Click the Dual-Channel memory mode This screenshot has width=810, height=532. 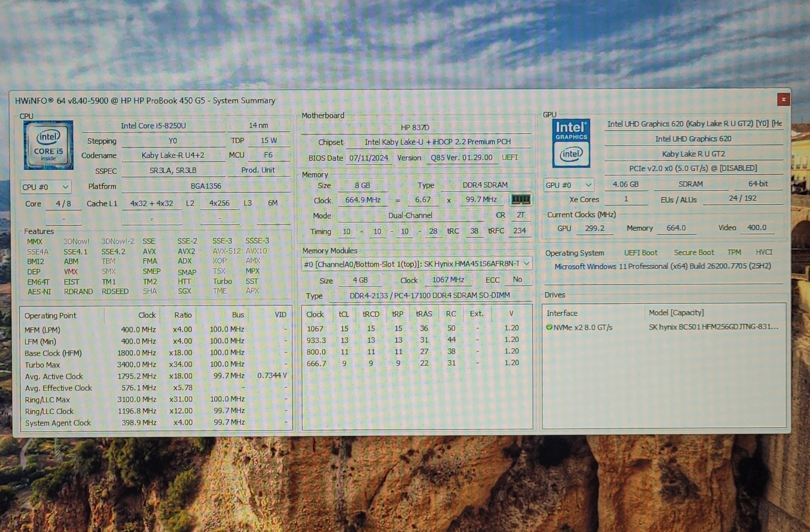410,216
